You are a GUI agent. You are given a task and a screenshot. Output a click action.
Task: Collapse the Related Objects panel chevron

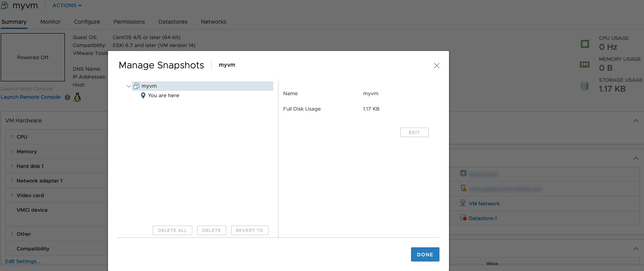pos(636,158)
